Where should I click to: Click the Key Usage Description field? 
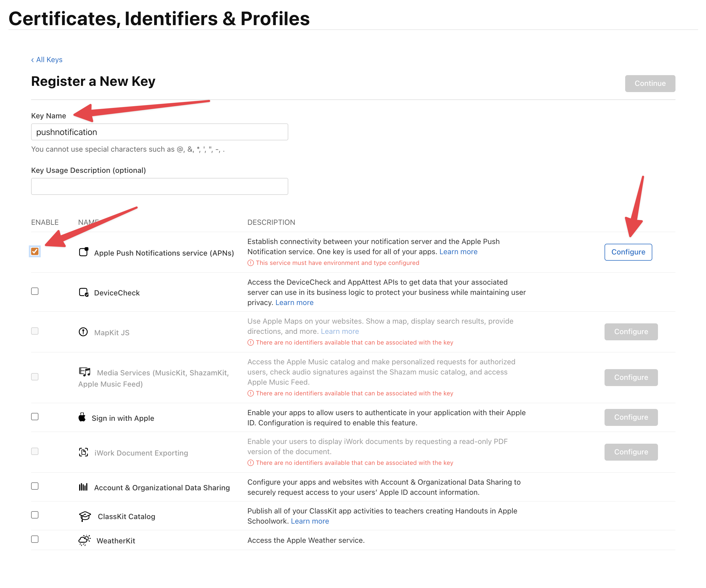[x=159, y=186]
